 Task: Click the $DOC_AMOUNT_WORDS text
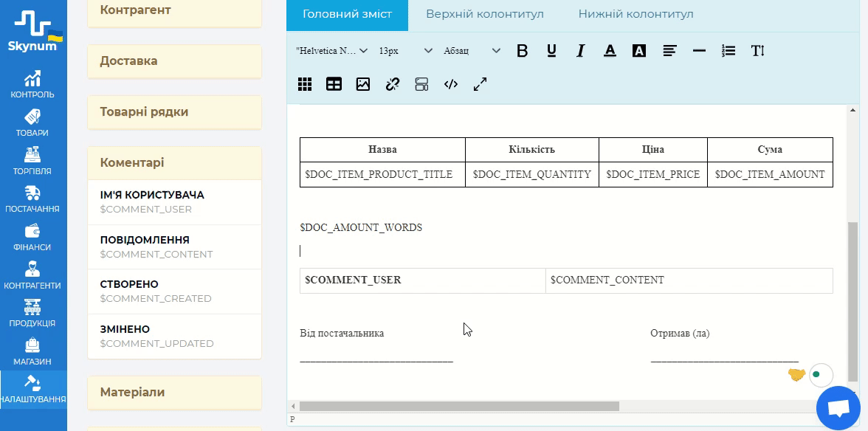click(361, 227)
